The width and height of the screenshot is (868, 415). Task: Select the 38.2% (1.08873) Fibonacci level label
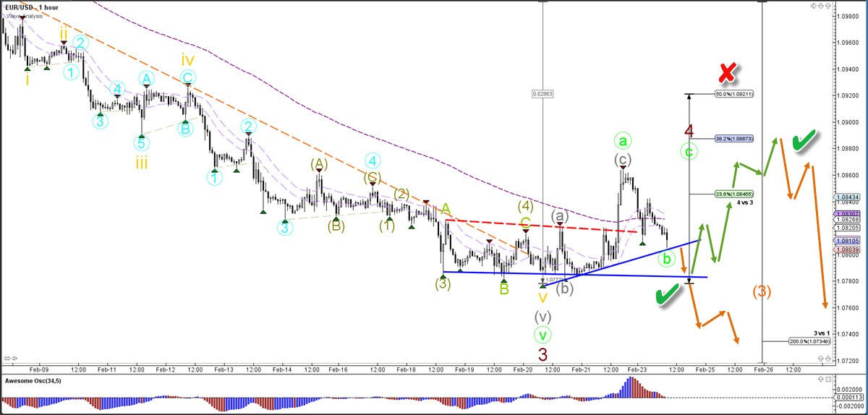tap(734, 138)
